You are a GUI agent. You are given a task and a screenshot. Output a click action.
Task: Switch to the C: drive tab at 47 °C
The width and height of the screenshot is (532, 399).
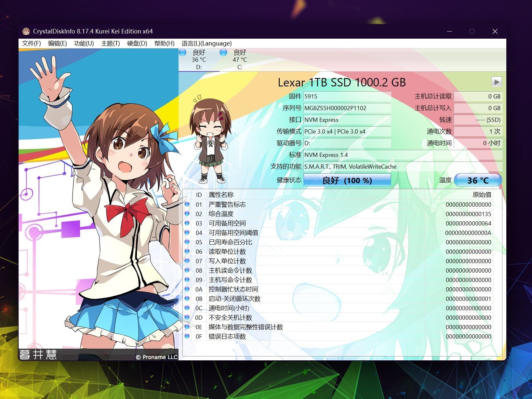240,60
